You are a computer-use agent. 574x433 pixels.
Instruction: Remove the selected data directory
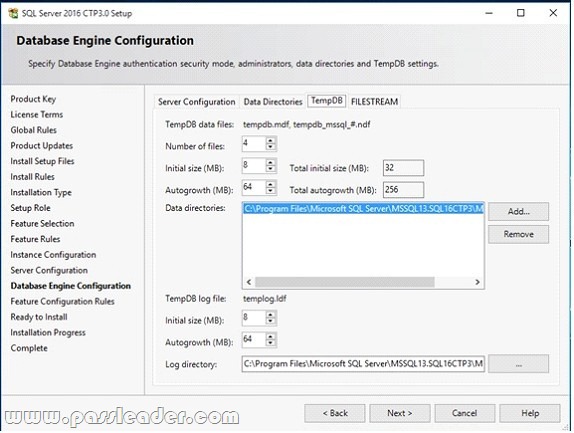point(518,234)
